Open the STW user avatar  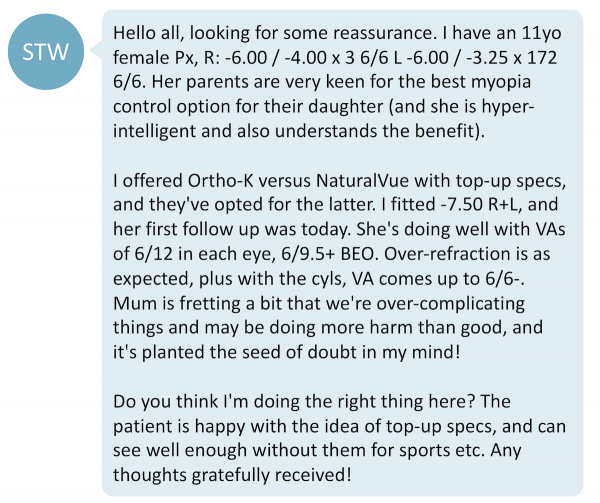point(46,52)
